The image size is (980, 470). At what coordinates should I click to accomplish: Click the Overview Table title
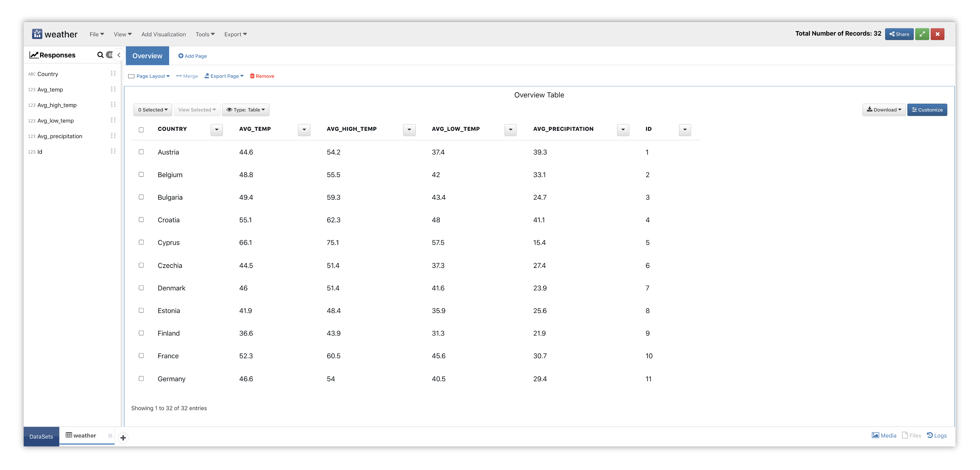(x=539, y=95)
